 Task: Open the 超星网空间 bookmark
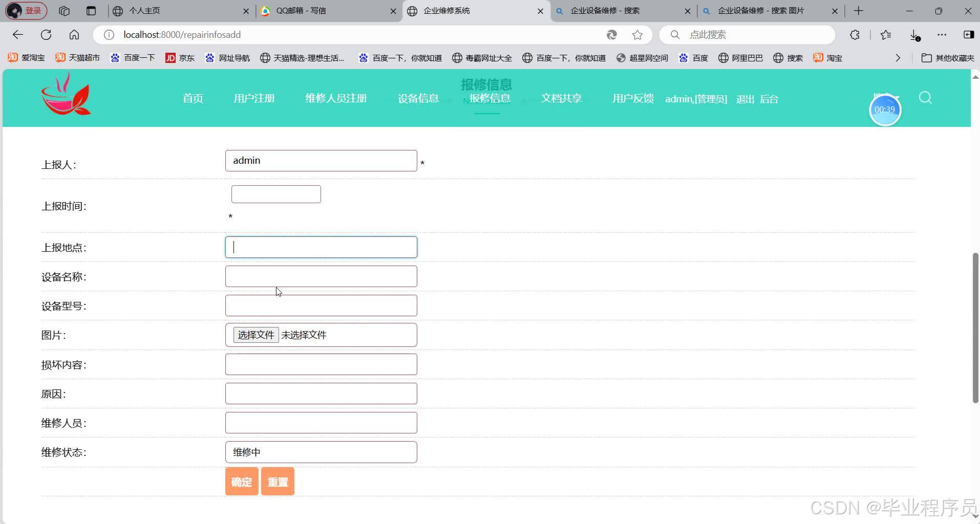642,58
